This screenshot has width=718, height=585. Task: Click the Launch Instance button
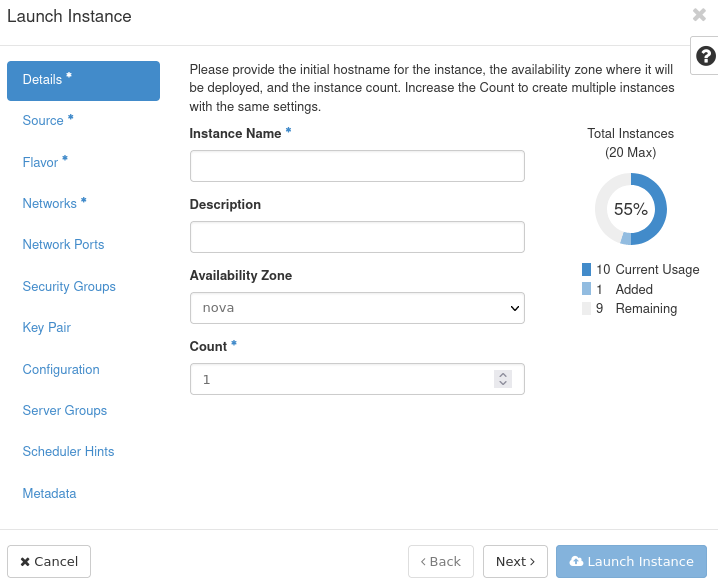tap(631, 562)
